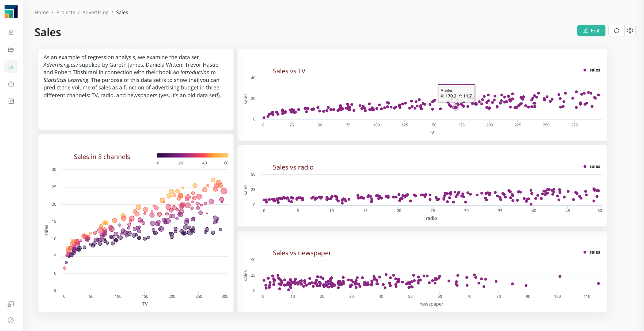The height and width of the screenshot is (331, 644).
Task: Navigate to Advertising breadcrumb
Action: 95,12
